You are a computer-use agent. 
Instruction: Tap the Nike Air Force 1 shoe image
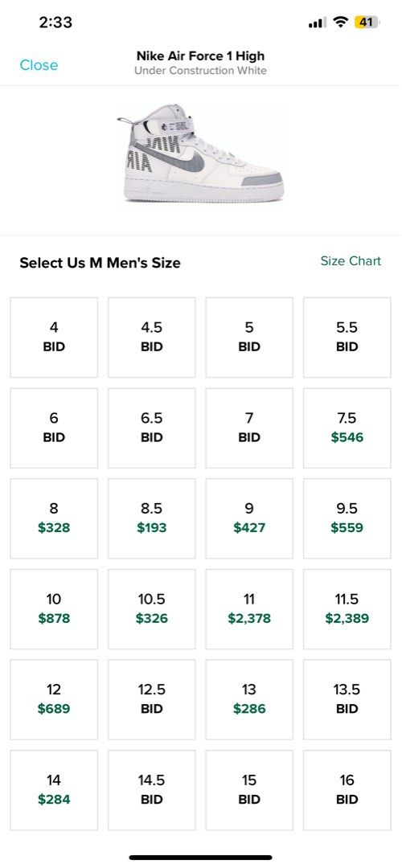(201, 154)
